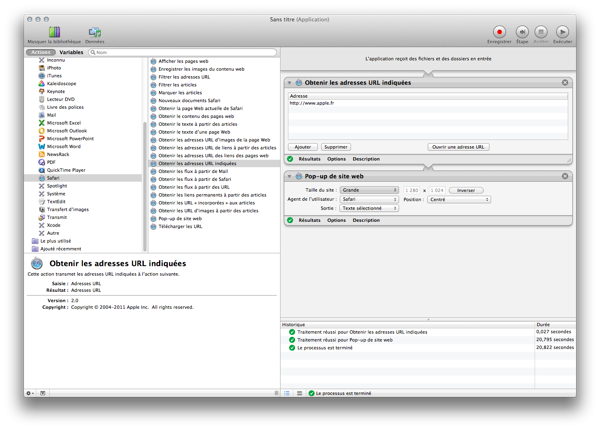Click the Inverser button

pyautogui.click(x=466, y=189)
